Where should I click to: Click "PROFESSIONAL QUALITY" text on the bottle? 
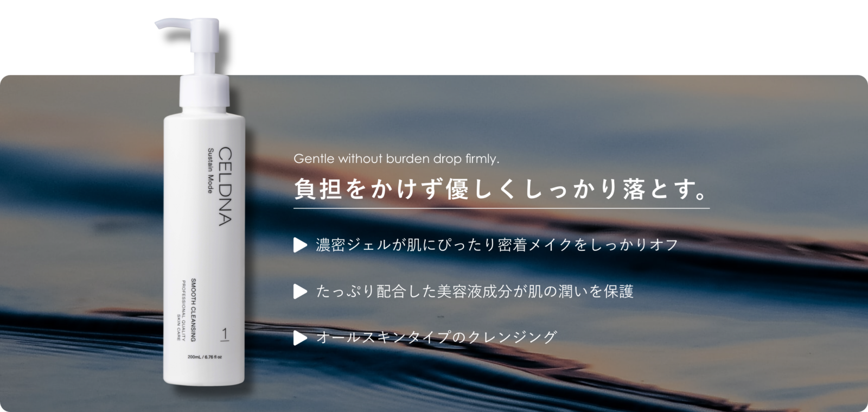coord(184,310)
